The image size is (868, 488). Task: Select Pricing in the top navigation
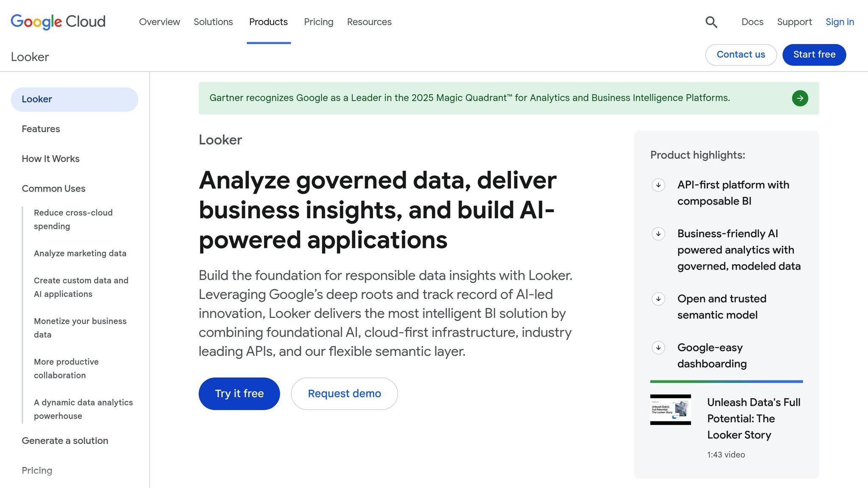click(318, 22)
